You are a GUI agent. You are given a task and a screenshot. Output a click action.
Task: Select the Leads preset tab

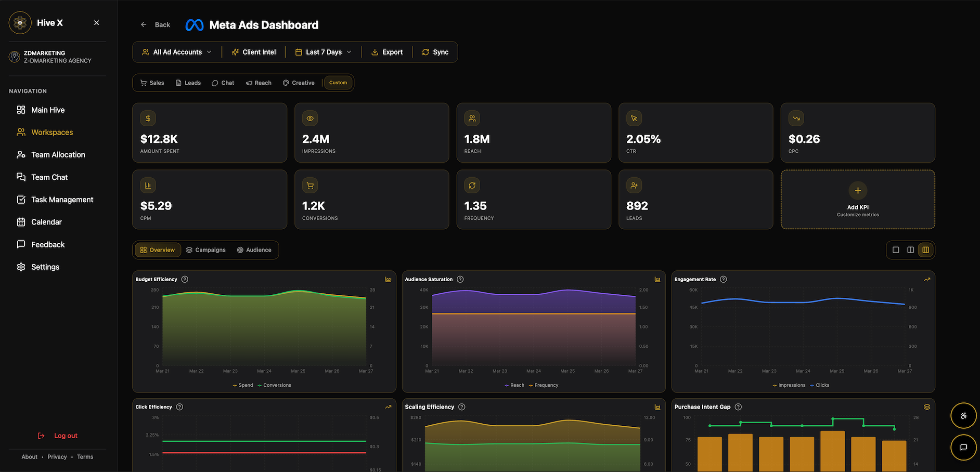tap(188, 83)
